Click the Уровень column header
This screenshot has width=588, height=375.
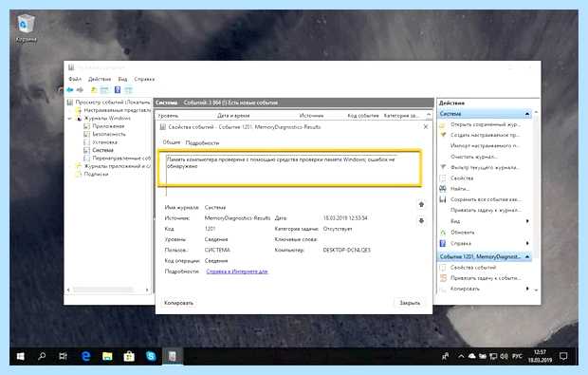(168, 116)
